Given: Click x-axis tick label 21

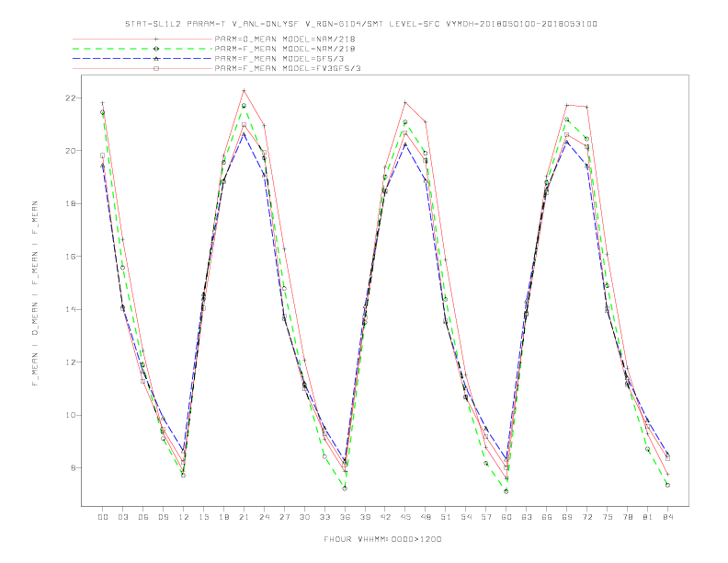Looking at the screenshot, I should (x=245, y=517).
